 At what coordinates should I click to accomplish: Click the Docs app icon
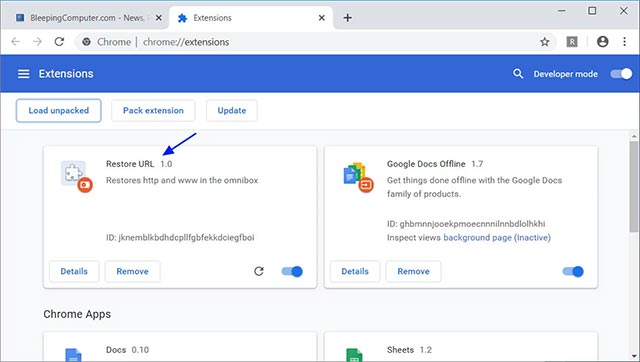click(73, 355)
